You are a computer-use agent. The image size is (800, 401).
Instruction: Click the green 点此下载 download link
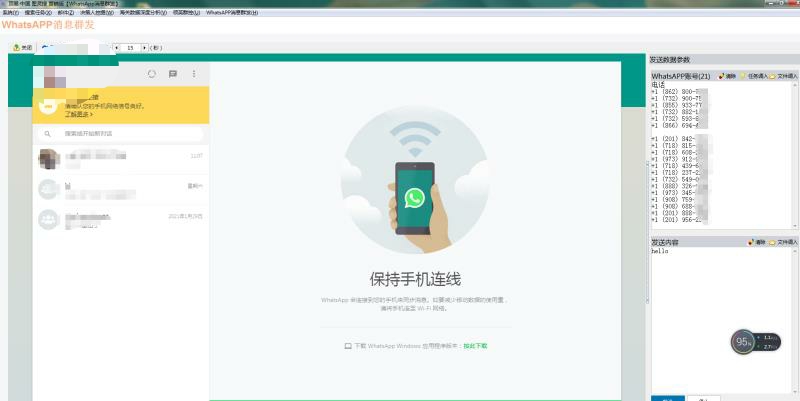(475, 346)
